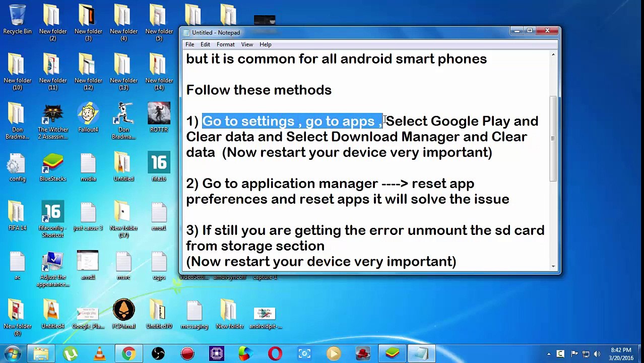The height and width of the screenshot is (363, 644).
Task: Click Notepad scrollbar up arrow
Action: click(553, 54)
